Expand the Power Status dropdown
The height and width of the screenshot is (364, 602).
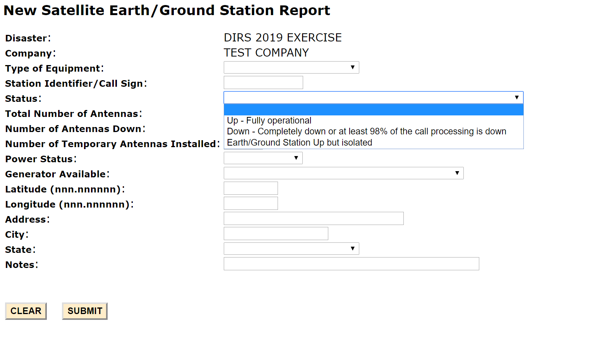263,158
